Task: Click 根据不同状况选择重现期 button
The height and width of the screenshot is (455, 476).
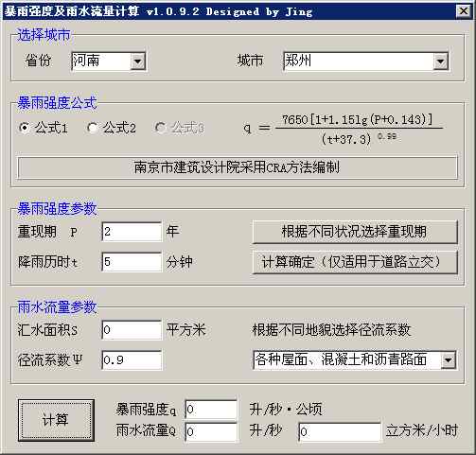Action: pyautogui.click(x=355, y=232)
